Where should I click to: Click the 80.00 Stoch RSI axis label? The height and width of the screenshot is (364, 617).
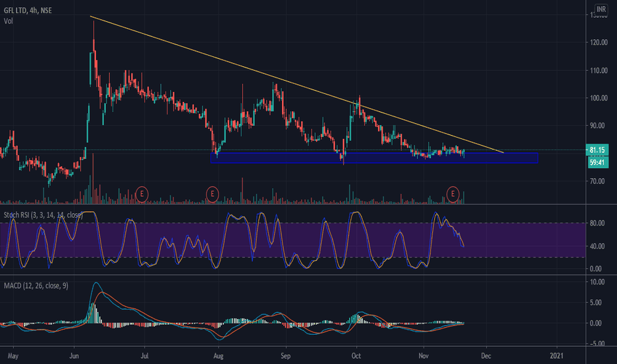click(597, 223)
